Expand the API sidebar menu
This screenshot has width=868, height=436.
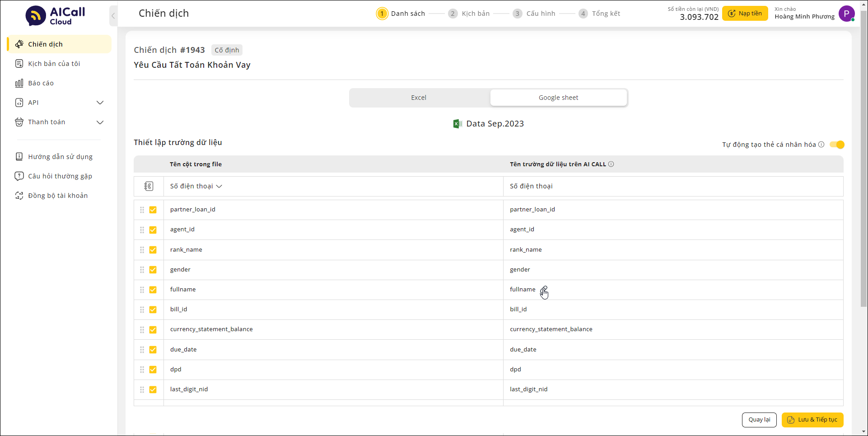100,103
